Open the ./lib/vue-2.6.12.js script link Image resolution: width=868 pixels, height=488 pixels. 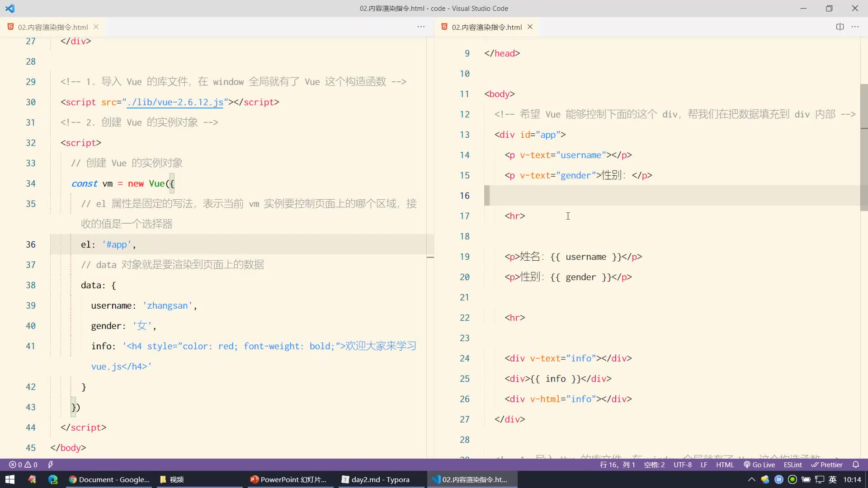pyautogui.click(x=175, y=102)
